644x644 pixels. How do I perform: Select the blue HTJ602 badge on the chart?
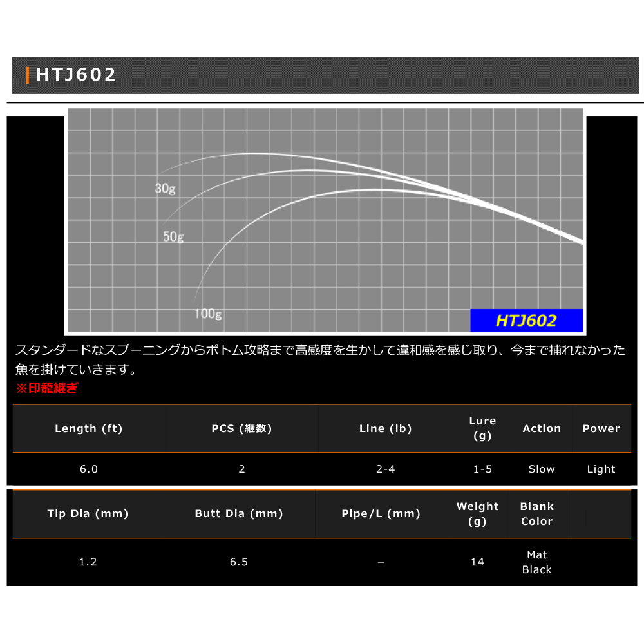[x=526, y=320]
